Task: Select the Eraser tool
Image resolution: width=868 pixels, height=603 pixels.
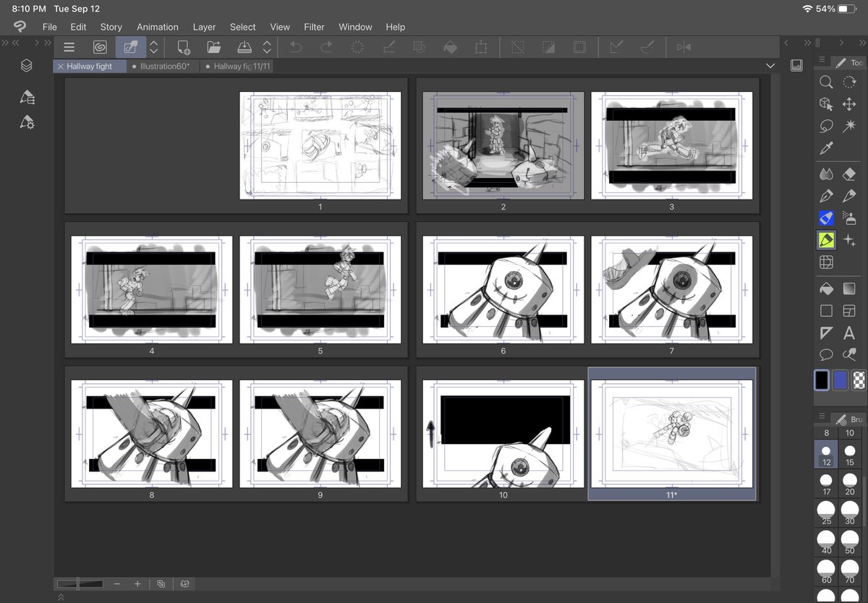Action: coord(849,174)
